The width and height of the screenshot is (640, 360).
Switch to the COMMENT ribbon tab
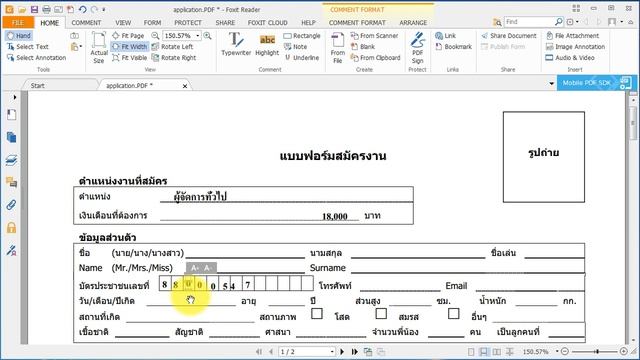point(86,23)
